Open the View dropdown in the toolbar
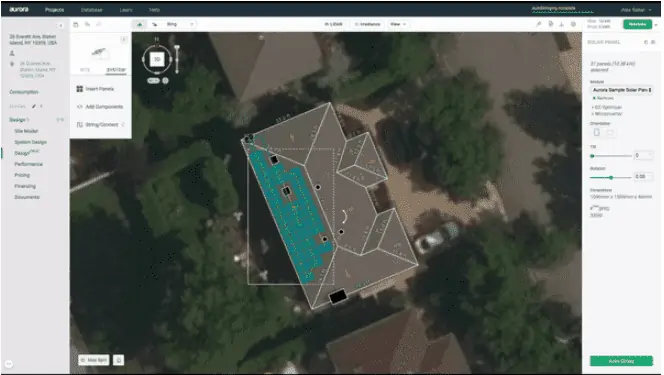The image size is (664, 375). [x=398, y=24]
